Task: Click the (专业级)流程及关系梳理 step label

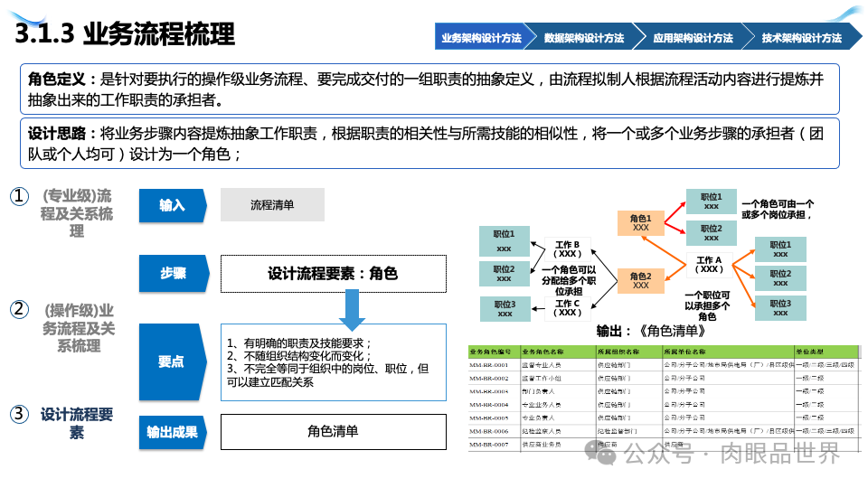Action: coord(76,213)
